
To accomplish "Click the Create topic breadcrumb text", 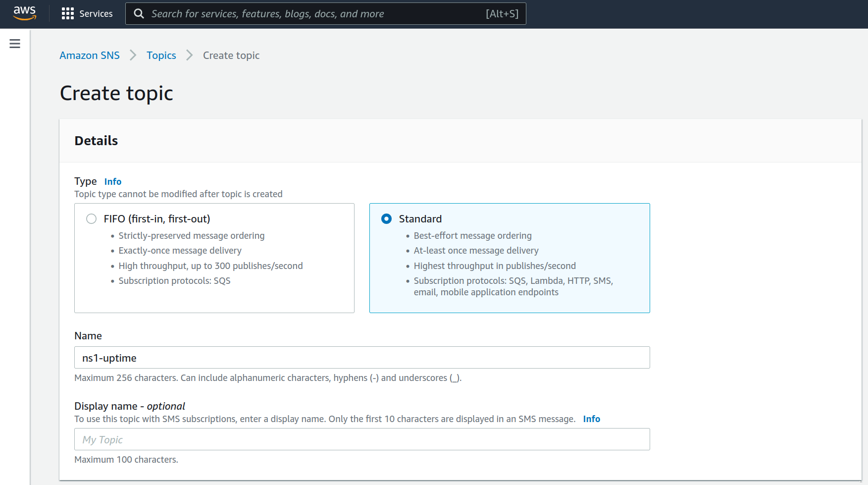I will [231, 55].
